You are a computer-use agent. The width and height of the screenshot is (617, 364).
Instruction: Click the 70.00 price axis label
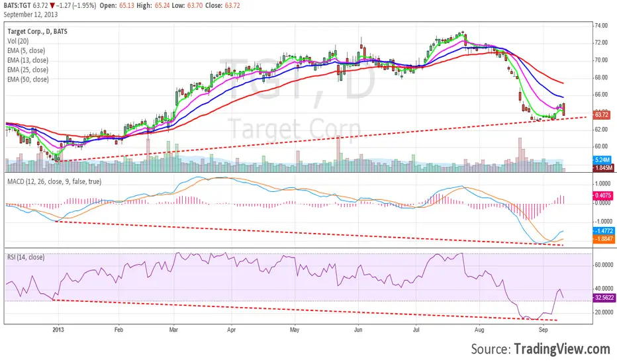(601, 60)
